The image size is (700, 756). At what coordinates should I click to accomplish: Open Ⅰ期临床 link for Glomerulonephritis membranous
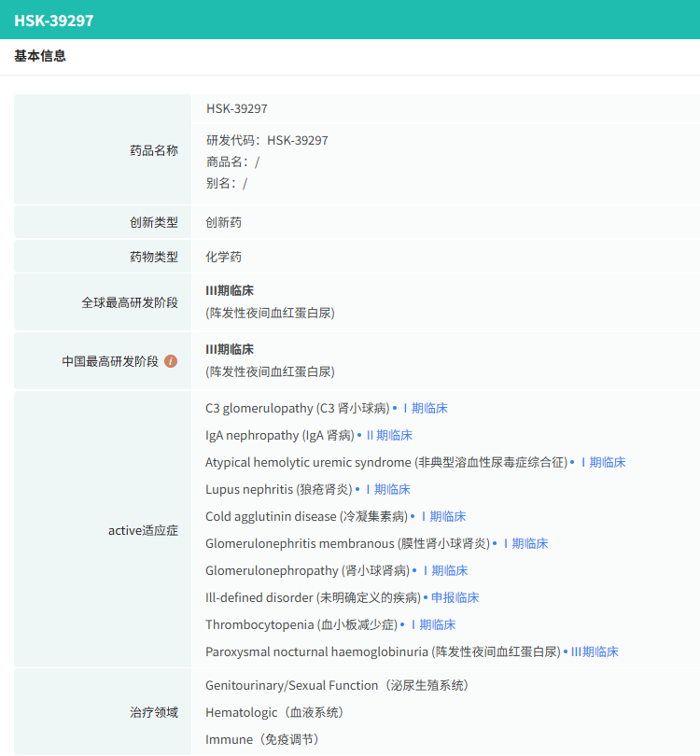[x=525, y=543]
